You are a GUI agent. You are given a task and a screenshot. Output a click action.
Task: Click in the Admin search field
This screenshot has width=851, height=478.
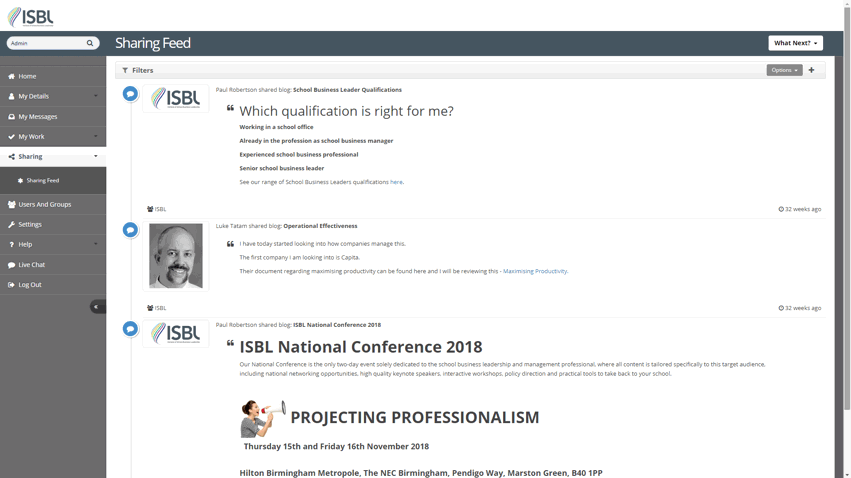coord(46,43)
